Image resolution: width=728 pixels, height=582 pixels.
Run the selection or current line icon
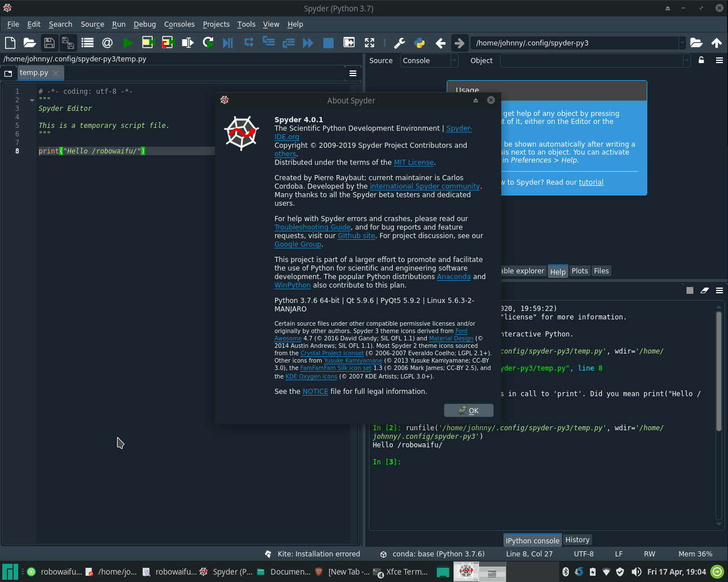click(188, 43)
